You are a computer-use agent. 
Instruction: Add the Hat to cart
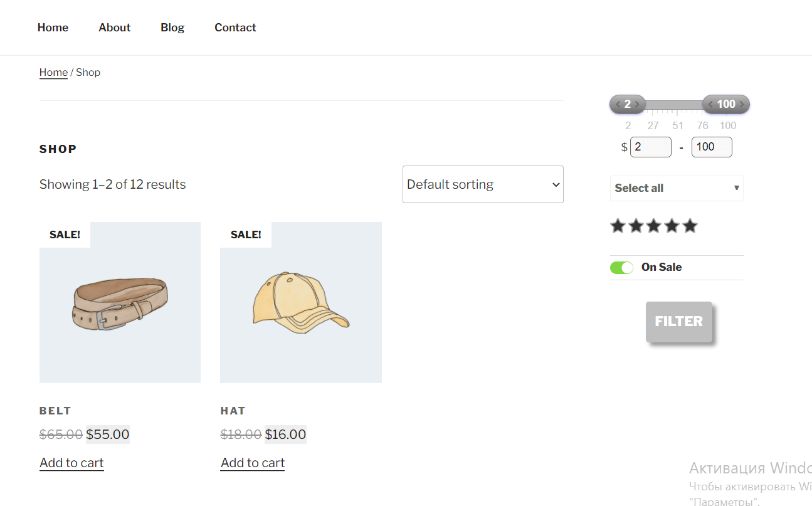point(253,463)
